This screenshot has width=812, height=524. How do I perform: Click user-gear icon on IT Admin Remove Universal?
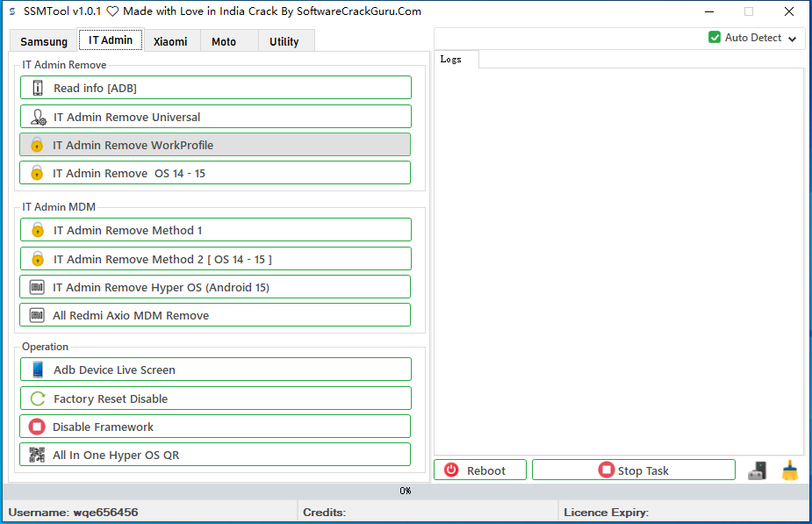(38, 117)
